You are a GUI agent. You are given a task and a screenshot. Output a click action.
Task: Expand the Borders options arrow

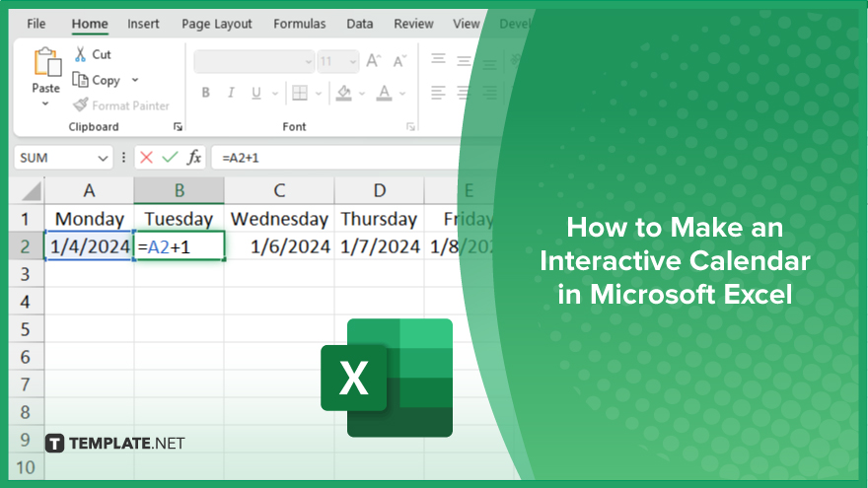[319, 94]
